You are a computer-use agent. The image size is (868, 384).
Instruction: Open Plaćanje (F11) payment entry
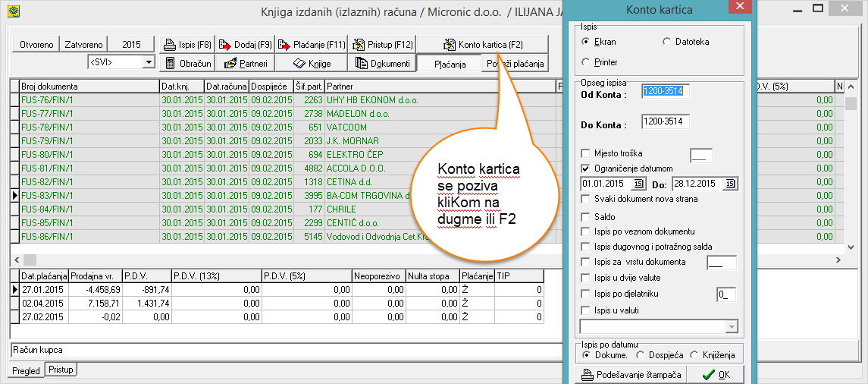pos(312,45)
